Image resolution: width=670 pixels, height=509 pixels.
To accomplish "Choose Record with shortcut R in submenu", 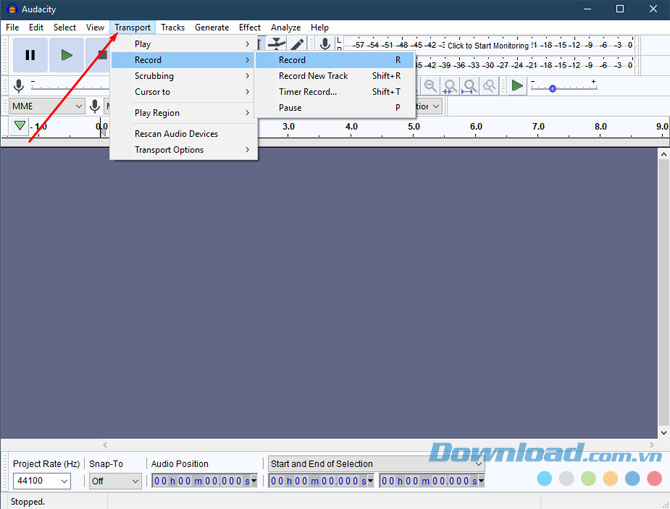I will [x=335, y=60].
